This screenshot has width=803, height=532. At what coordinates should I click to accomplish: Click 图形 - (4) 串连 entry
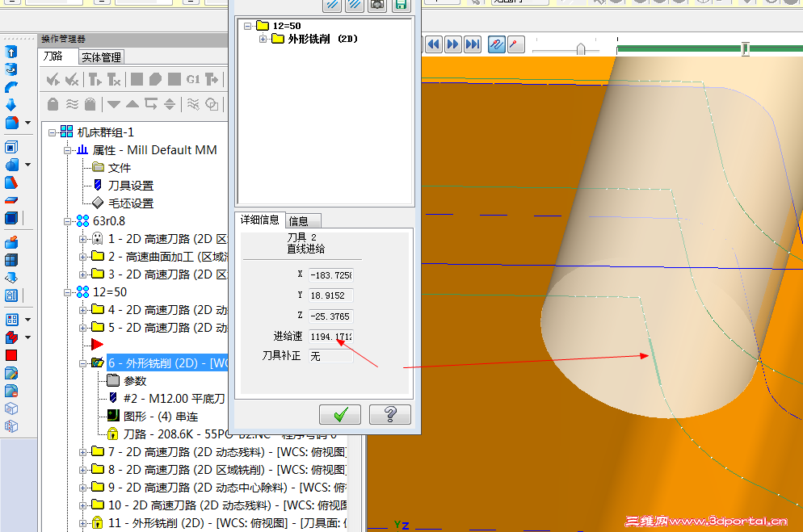coord(161,417)
